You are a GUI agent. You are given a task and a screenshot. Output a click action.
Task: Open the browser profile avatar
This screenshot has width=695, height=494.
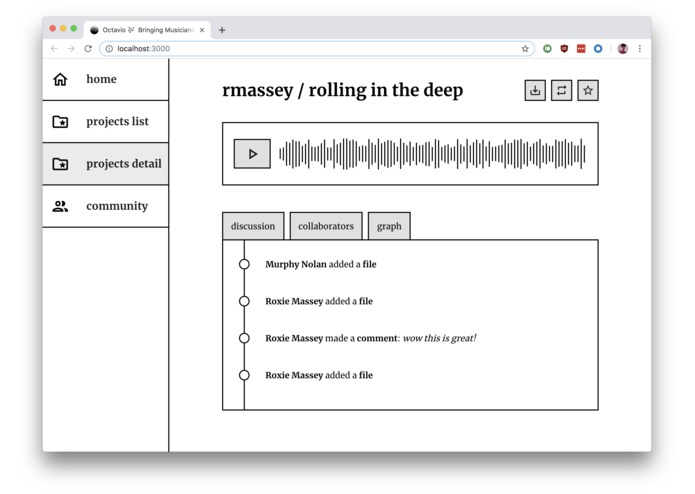(623, 49)
